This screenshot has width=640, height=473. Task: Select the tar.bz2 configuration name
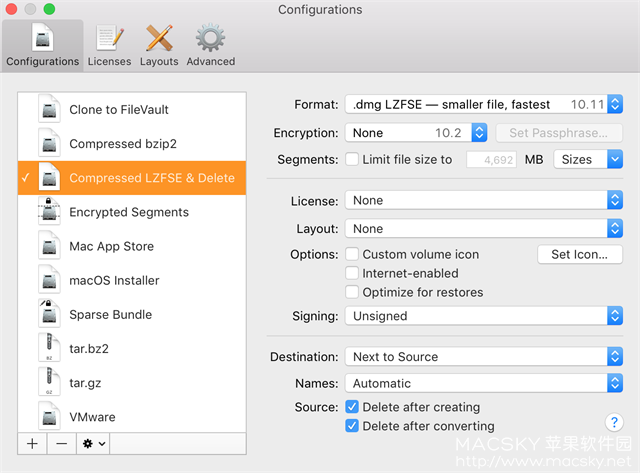coord(89,349)
